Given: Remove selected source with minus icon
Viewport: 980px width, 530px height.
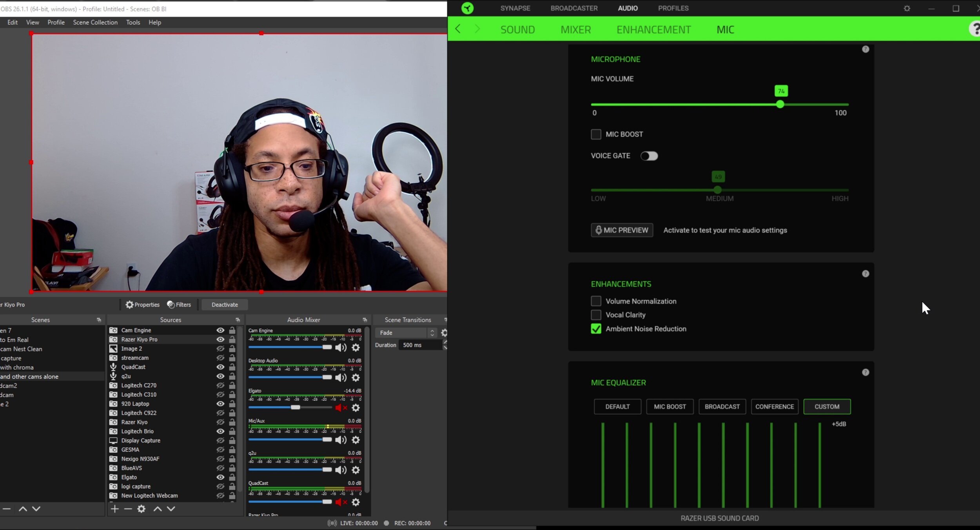Looking at the screenshot, I should click(x=128, y=509).
